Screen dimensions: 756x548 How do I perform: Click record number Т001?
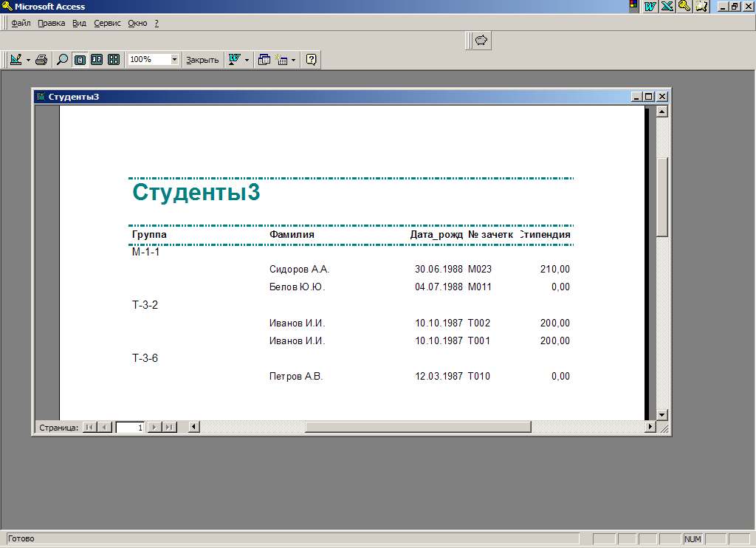478,341
